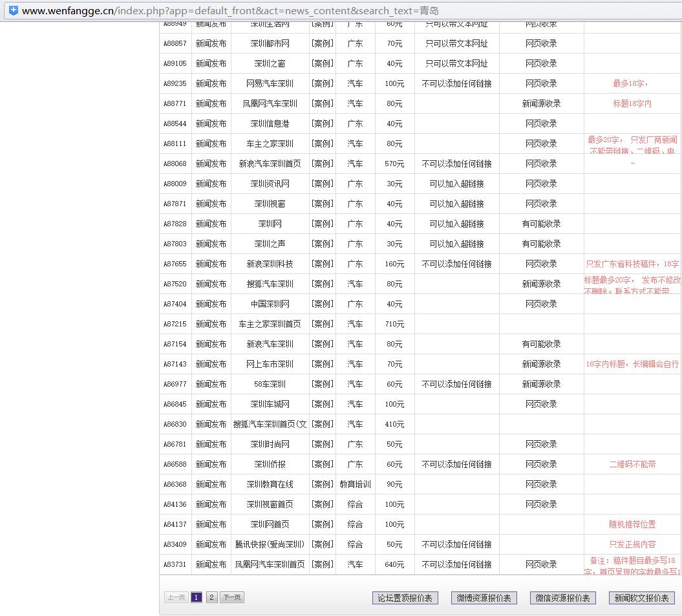View [案例] for row A88857
Screen dimensions: 682x616
point(323,43)
